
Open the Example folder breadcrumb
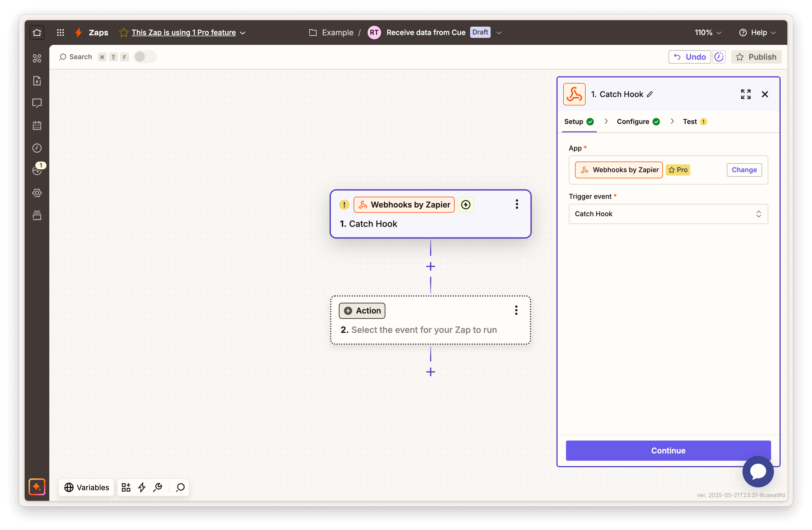coord(331,33)
